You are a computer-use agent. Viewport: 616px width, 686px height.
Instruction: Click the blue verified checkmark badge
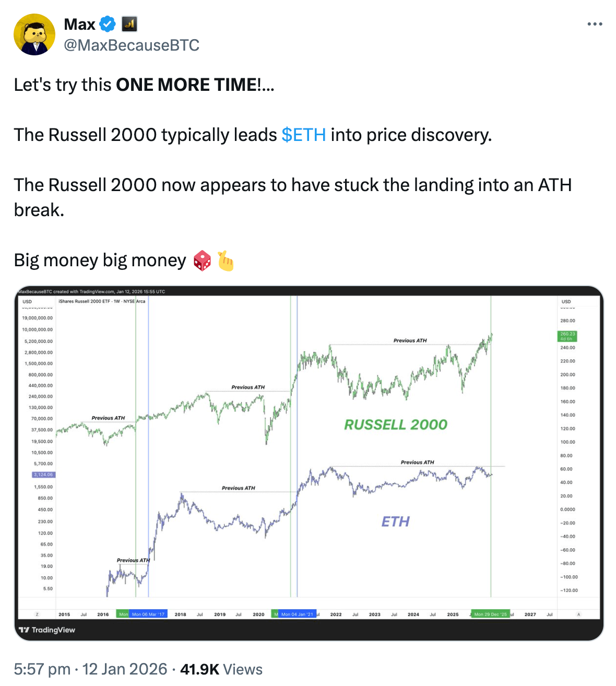coord(108,24)
